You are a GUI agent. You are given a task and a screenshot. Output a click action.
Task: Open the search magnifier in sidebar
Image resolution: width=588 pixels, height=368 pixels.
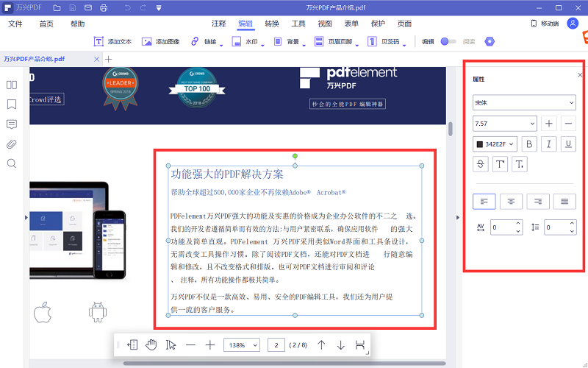(x=12, y=163)
